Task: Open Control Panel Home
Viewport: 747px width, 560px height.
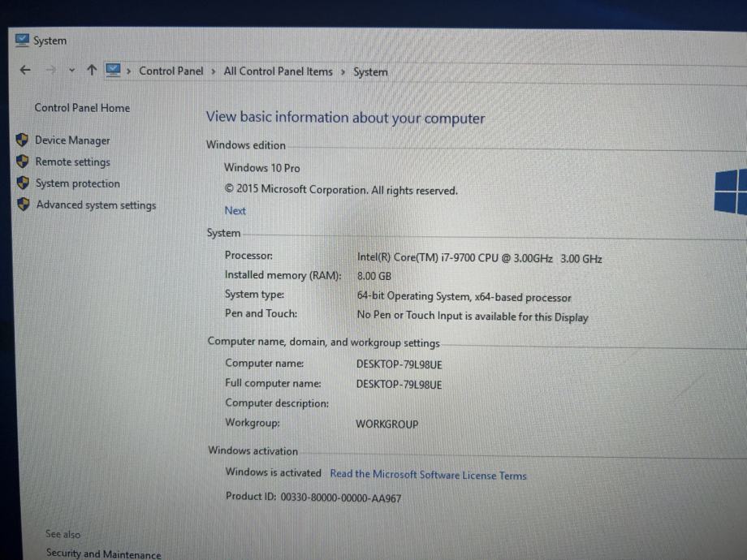Action: [82, 108]
